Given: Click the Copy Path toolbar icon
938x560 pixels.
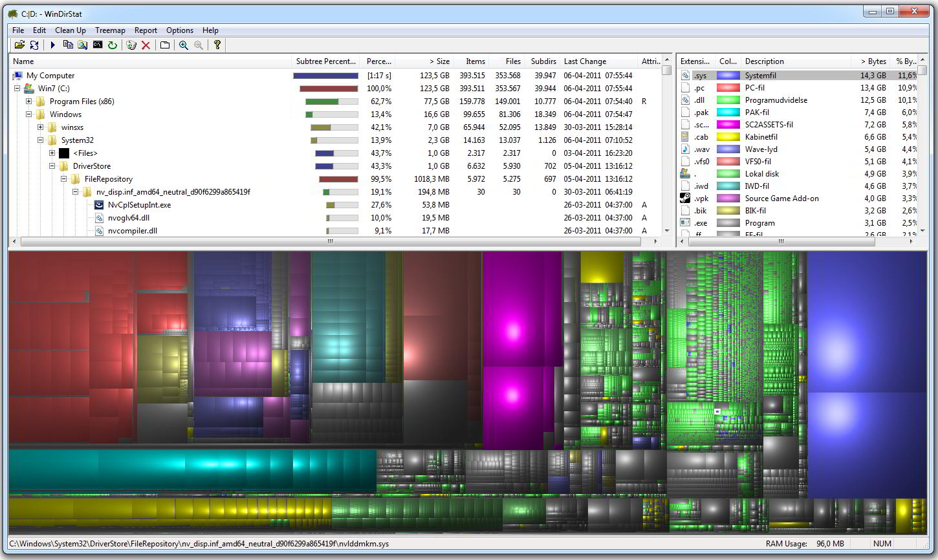Looking at the screenshot, I should point(68,45).
